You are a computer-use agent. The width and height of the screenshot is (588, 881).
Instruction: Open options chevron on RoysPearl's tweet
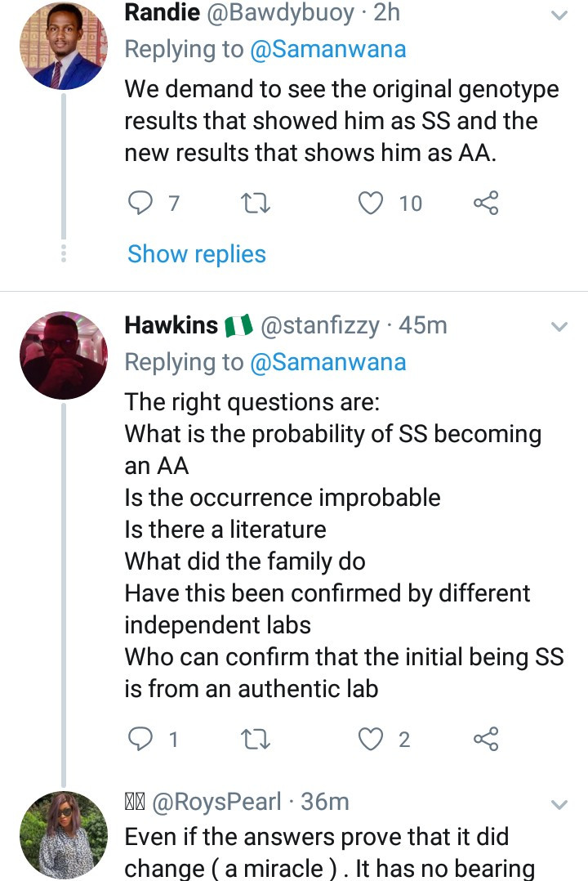559,805
